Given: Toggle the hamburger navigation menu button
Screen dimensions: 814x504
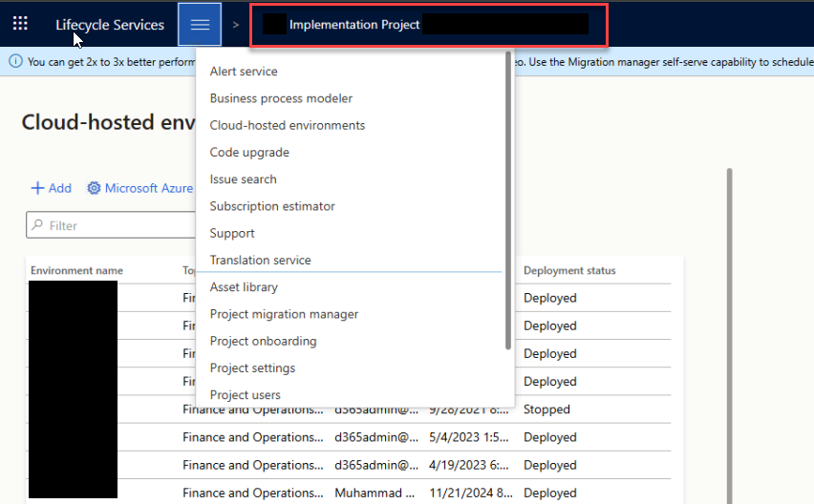Looking at the screenshot, I should pyautogui.click(x=200, y=25).
